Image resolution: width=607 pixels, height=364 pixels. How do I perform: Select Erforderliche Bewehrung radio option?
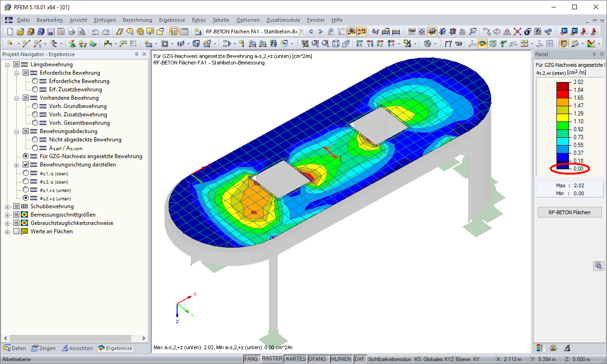pyautogui.click(x=35, y=81)
